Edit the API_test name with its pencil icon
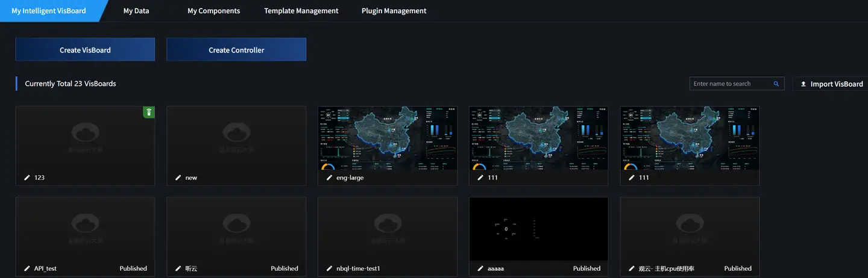Viewport: 868px width, 278px height. pos(27,268)
